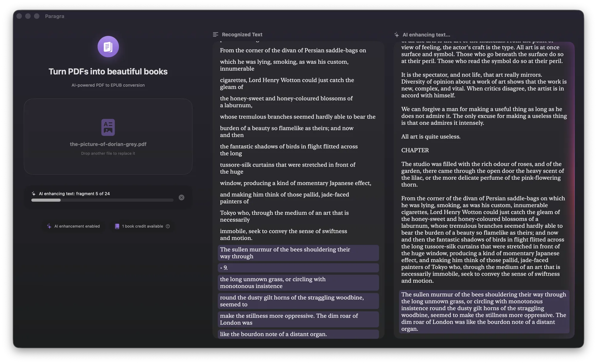Click enhanced paragraph starting 'The studio was filled'
Viewport: 597px width, 364px height.
[483, 174]
